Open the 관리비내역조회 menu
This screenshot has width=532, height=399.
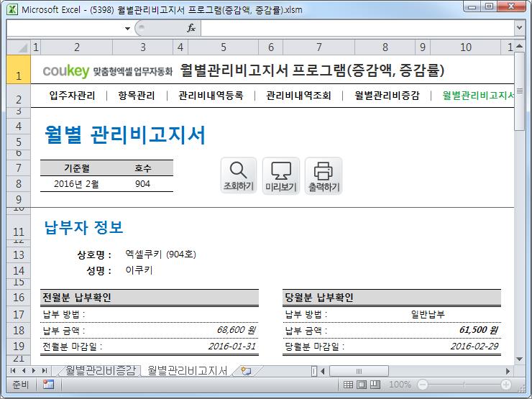pyautogui.click(x=298, y=96)
